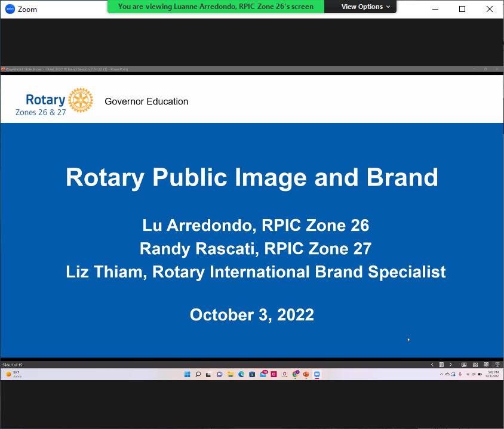Click the green screen sharing notification banner

(x=216, y=7)
